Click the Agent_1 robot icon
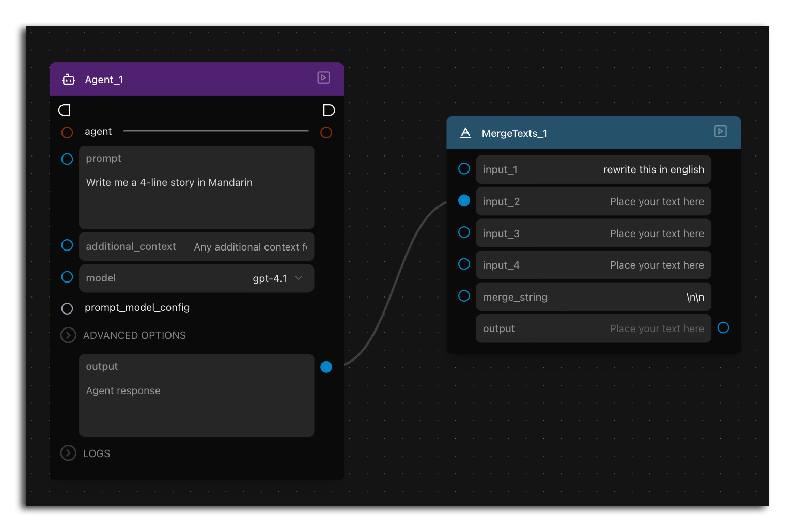Image resolution: width=795 pixels, height=532 pixels. click(x=69, y=80)
